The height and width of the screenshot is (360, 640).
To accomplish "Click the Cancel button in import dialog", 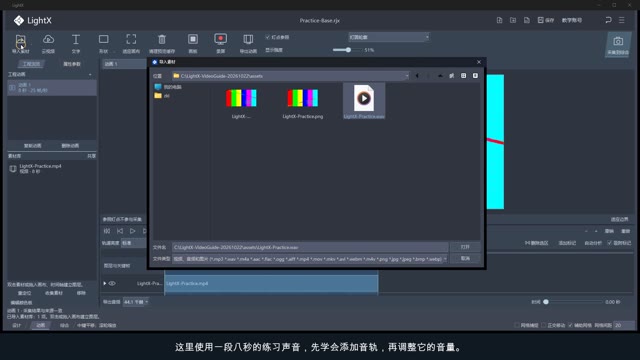I will [465, 258].
